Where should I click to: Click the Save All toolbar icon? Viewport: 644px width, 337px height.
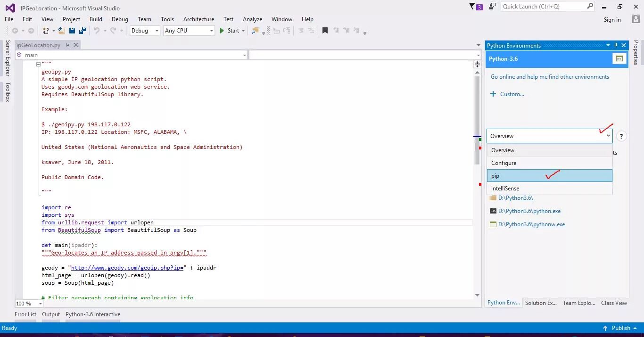(x=83, y=31)
